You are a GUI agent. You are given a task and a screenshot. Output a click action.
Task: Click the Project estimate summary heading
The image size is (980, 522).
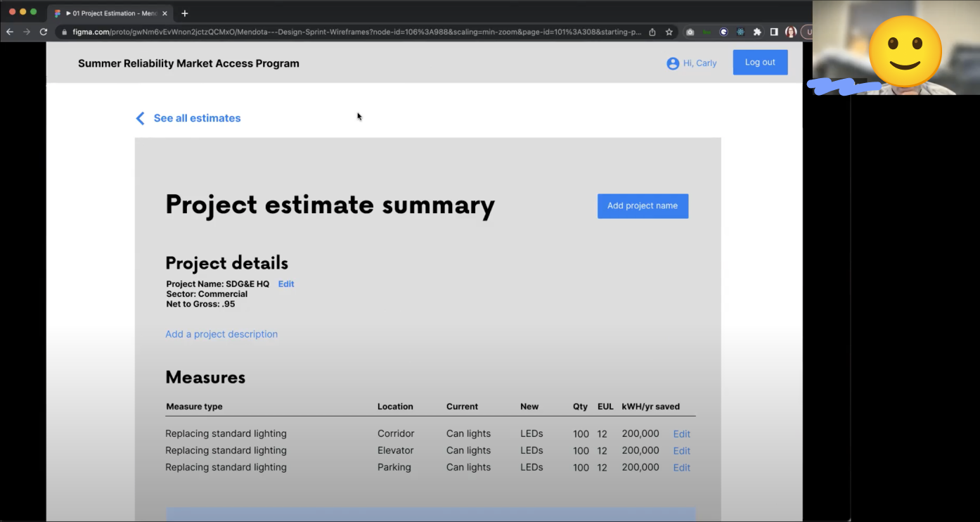click(330, 205)
